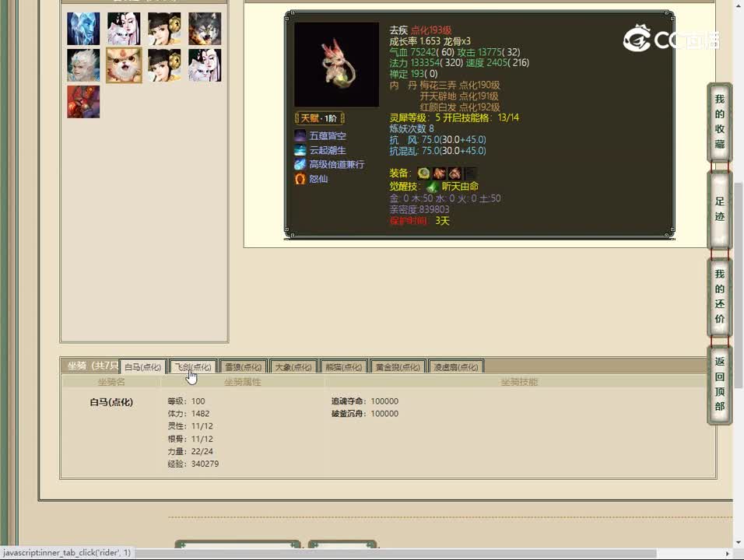744x560 pixels.
Task: Click the first green equipment icon after 装备
Action: (x=423, y=173)
